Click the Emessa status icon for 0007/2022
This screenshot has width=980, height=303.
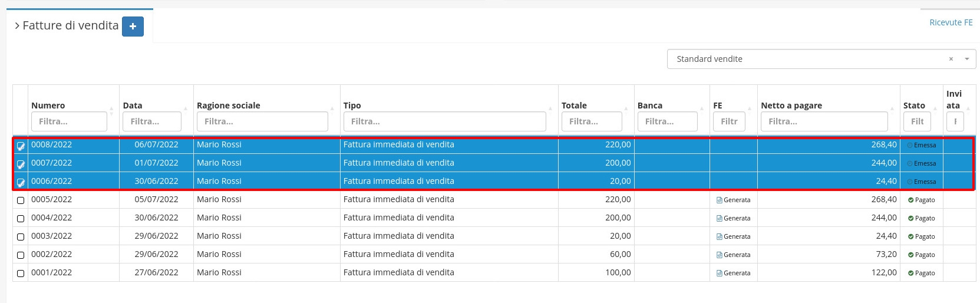[909, 164]
